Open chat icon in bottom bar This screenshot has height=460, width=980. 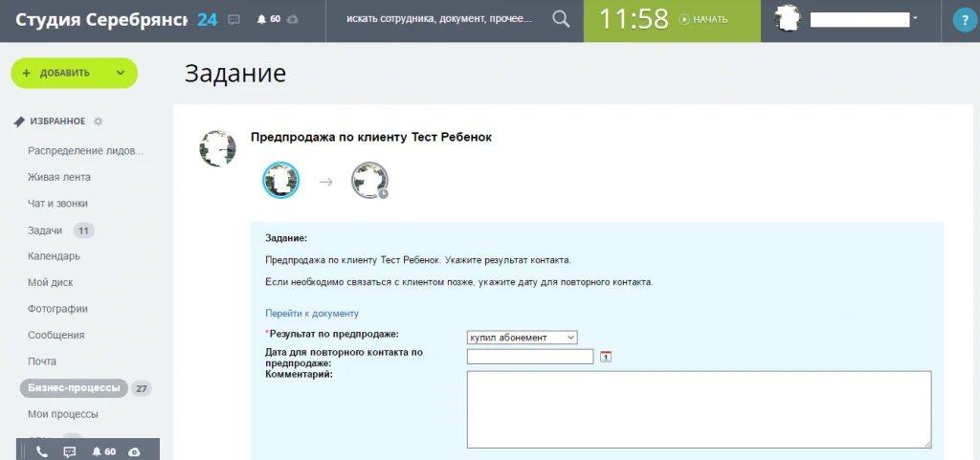point(69,450)
